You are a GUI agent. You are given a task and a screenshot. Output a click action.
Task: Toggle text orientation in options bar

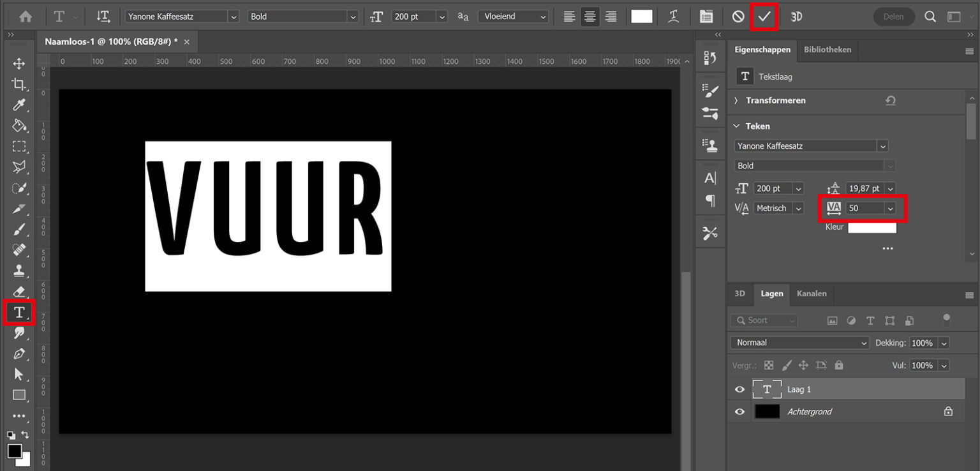pyautogui.click(x=103, y=17)
